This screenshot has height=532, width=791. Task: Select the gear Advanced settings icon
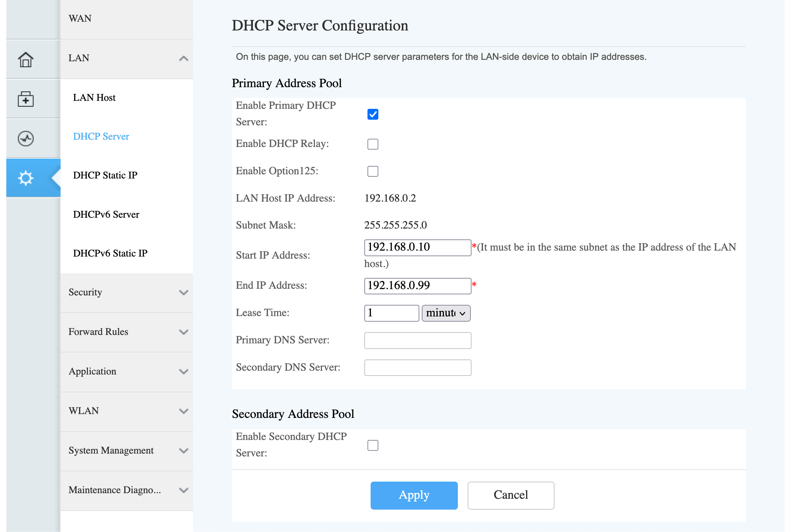tap(26, 178)
